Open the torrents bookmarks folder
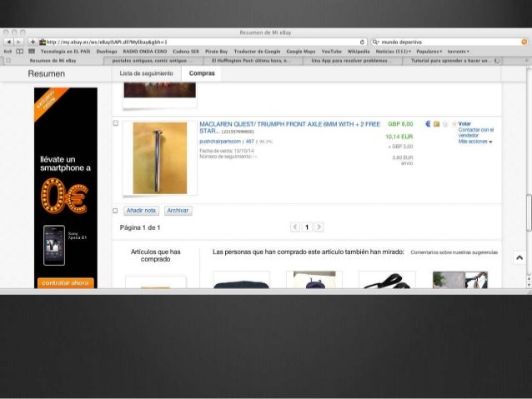532x399 pixels. point(458,52)
